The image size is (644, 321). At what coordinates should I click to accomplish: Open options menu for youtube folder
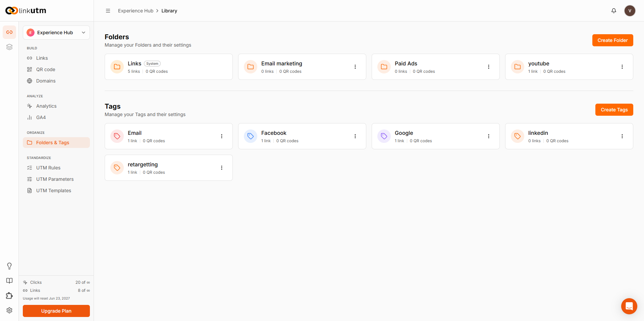622,67
